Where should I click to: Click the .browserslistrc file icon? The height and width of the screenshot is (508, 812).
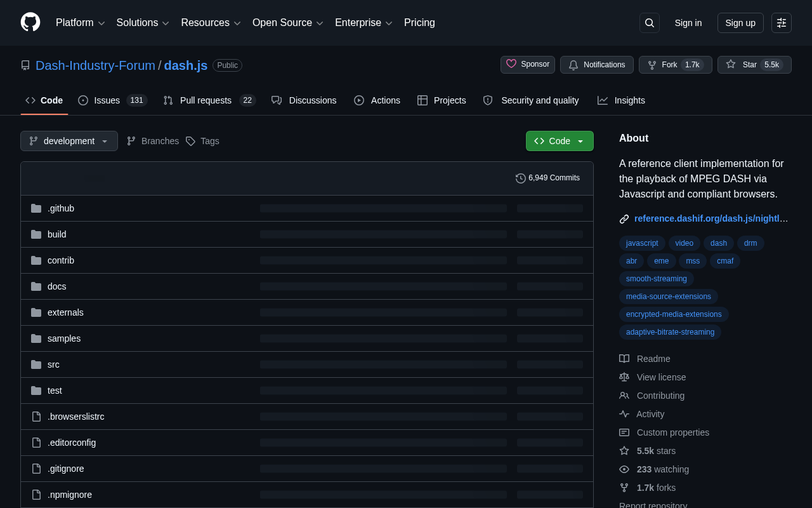36,417
